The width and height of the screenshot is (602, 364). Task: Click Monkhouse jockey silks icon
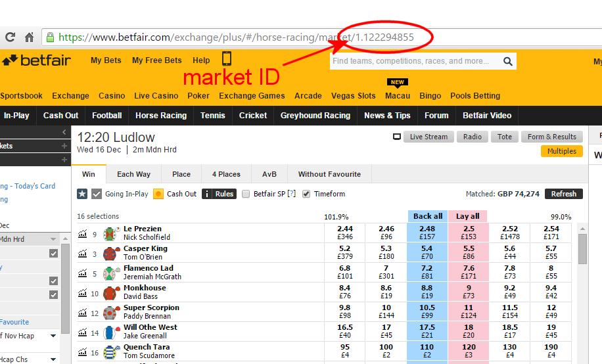click(x=110, y=293)
